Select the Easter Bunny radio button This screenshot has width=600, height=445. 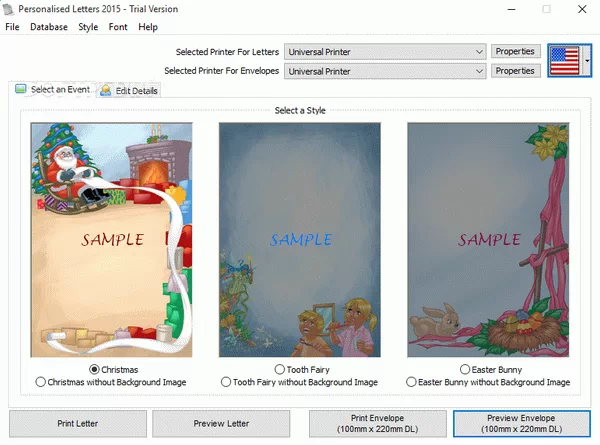(464, 370)
